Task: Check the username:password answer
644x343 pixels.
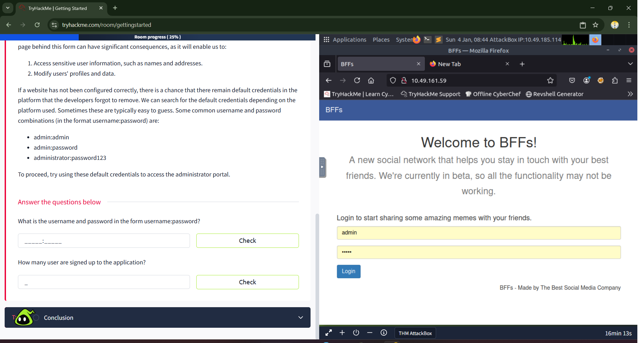Action: click(247, 241)
